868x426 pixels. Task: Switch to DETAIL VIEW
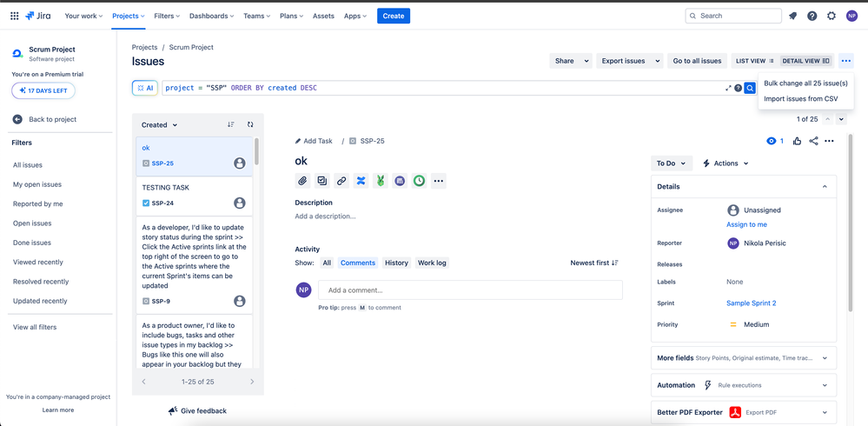click(x=805, y=61)
